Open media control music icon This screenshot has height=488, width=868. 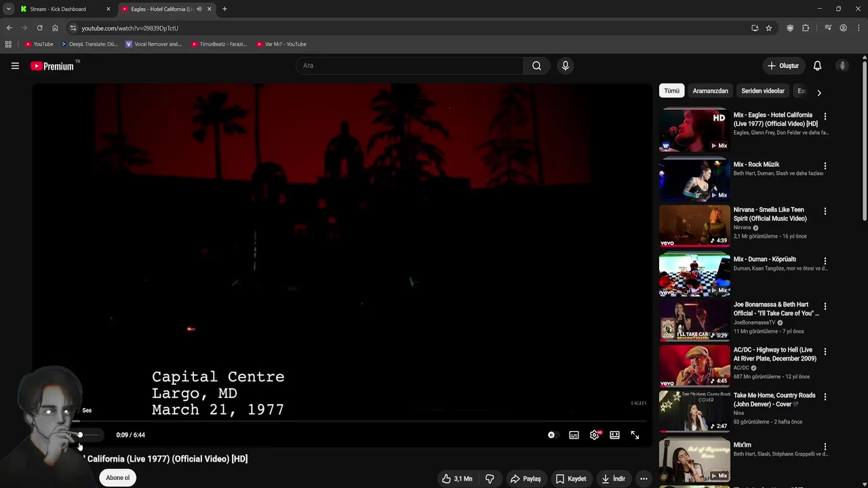(828, 28)
